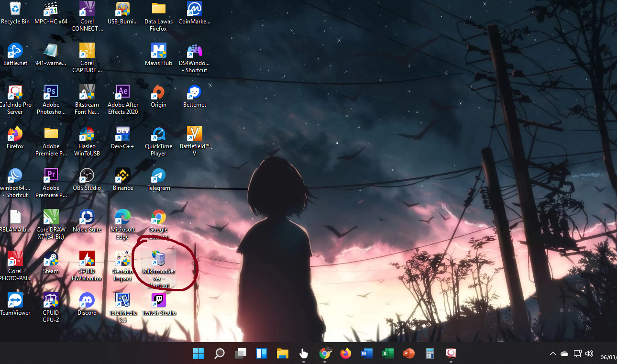
Task: Expand the hidden system tray icons chevron
Action: [553, 353]
